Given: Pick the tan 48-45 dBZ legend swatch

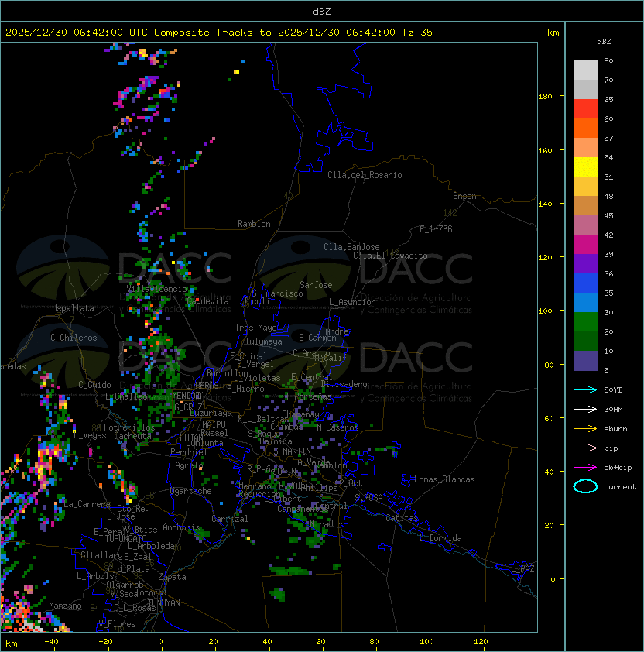Looking at the screenshot, I should [585, 206].
